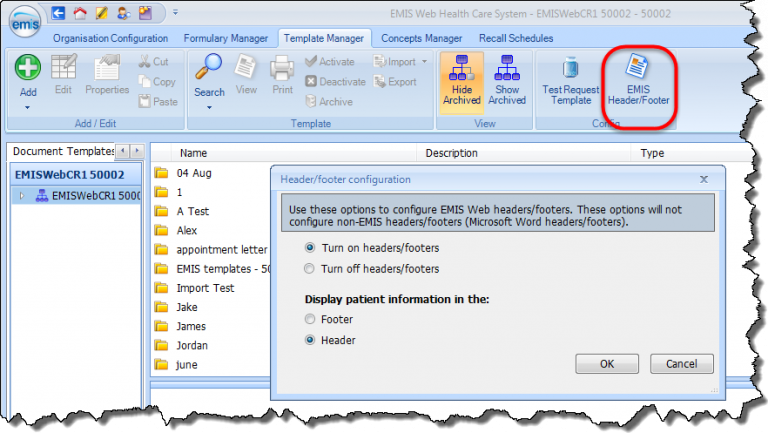Click the blue back arrow in quick access toolbar
The image size is (768, 433).
click(58, 13)
